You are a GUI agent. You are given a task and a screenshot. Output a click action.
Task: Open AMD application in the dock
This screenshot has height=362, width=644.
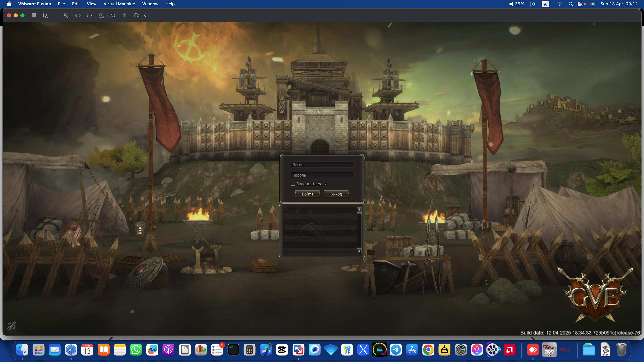(x=509, y=349)
